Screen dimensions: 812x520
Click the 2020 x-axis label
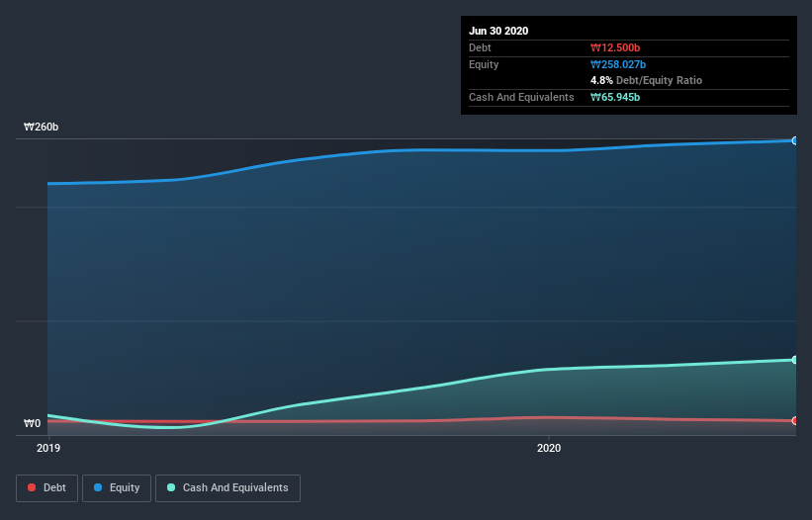549,448
